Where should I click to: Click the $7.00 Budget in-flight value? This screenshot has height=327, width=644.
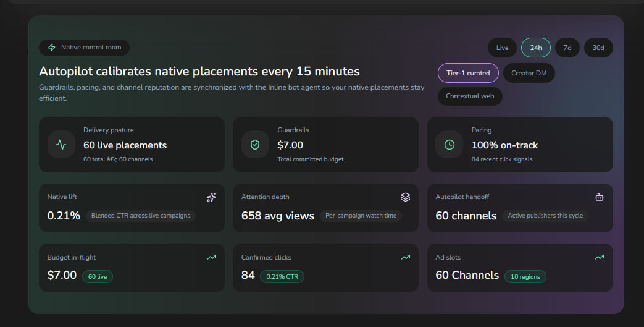point(62,275)
